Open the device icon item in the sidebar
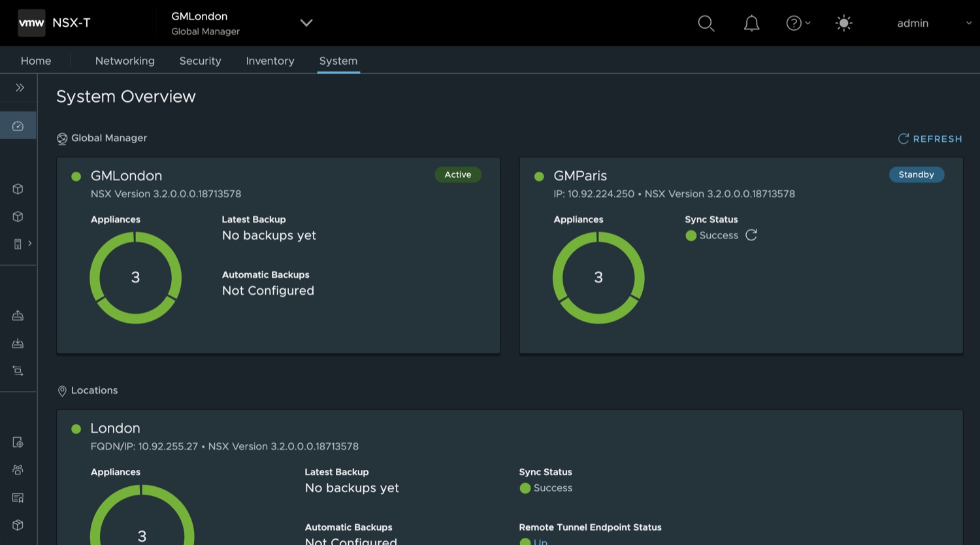This screenshot has width=980, height=545. coord(18,244)
